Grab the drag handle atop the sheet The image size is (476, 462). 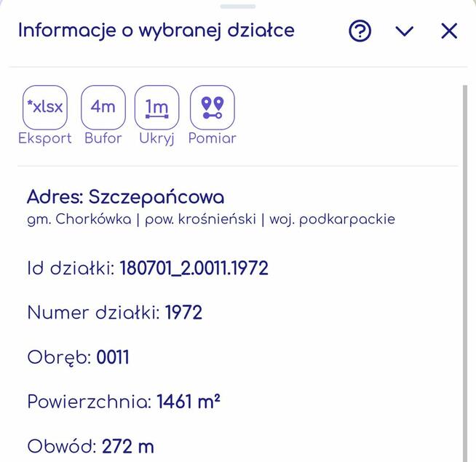point(238,7)
